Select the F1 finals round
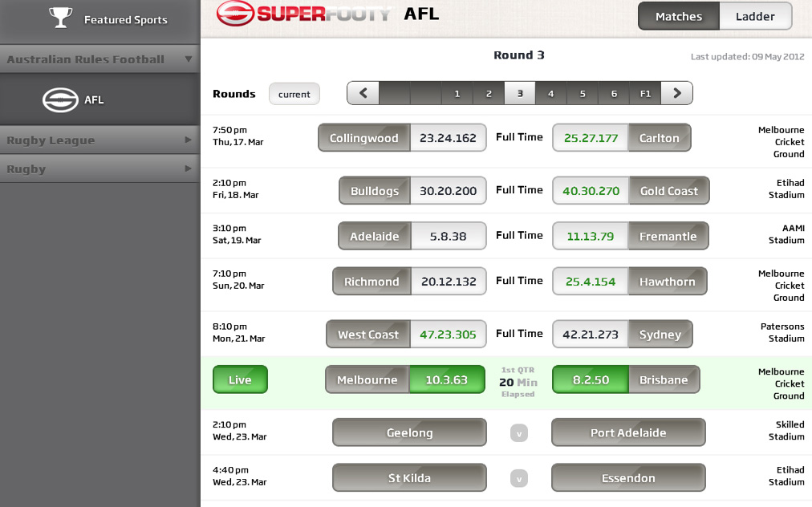The image size is (812, 507). coord(645,93)
